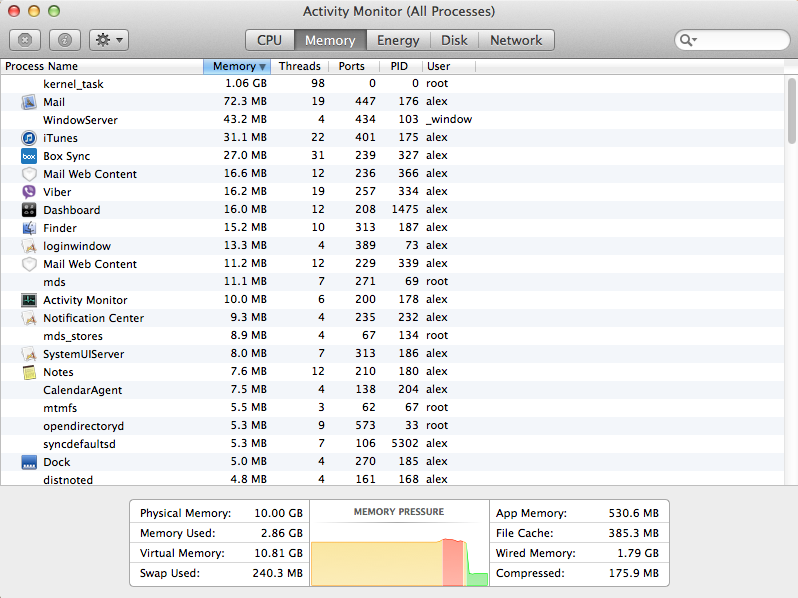Select the WindowServer process row
Image resolution: width=798 pixels, height=598 pixels.
(392, 120)
